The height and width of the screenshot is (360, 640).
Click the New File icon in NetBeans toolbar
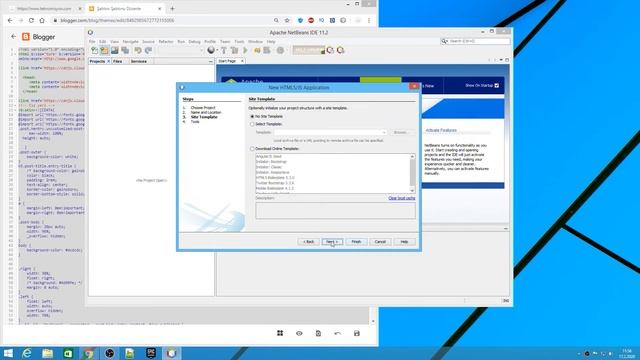(x=95, y=50)
